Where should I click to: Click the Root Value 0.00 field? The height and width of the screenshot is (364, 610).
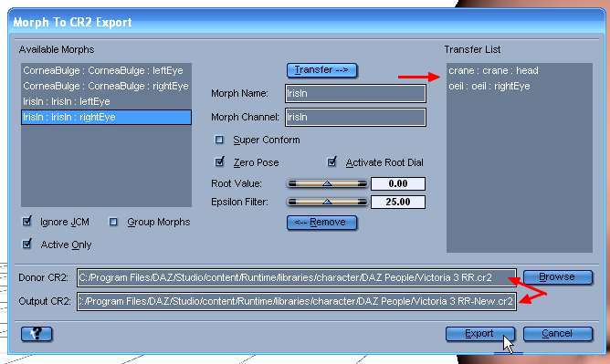pos(398,183)
